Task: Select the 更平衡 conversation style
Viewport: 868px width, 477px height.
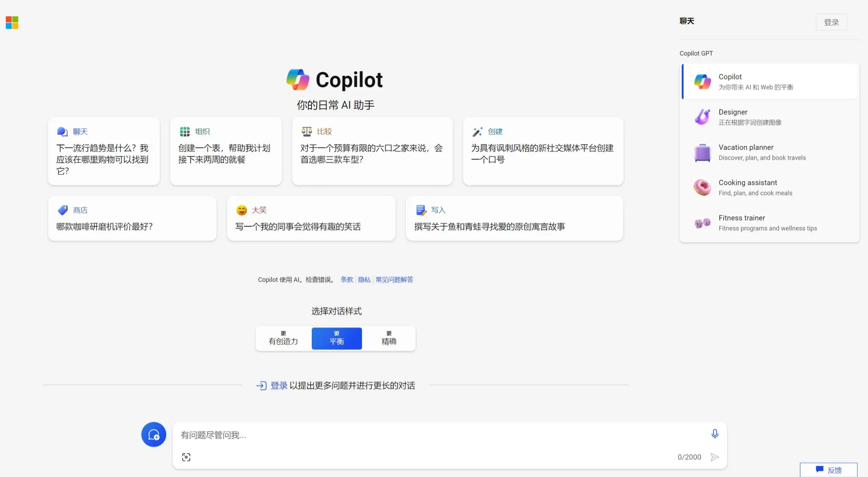Action: (337, 338)
